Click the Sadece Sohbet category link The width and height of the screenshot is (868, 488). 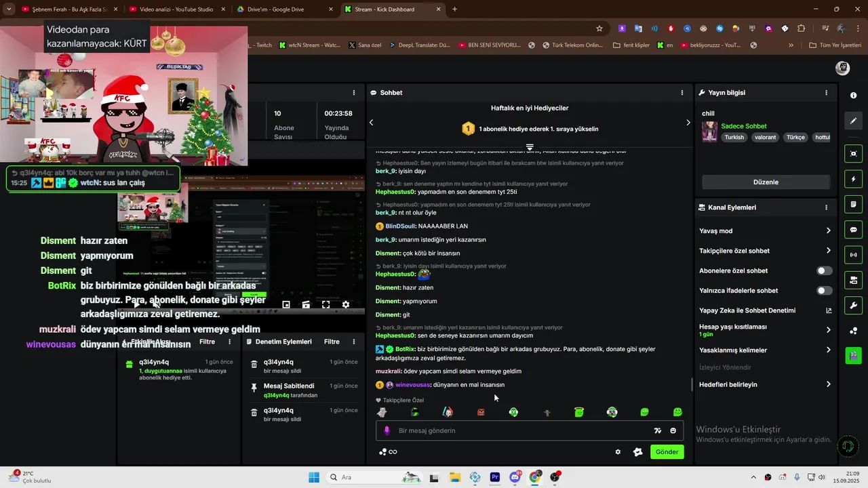click(x=744, y=126)
